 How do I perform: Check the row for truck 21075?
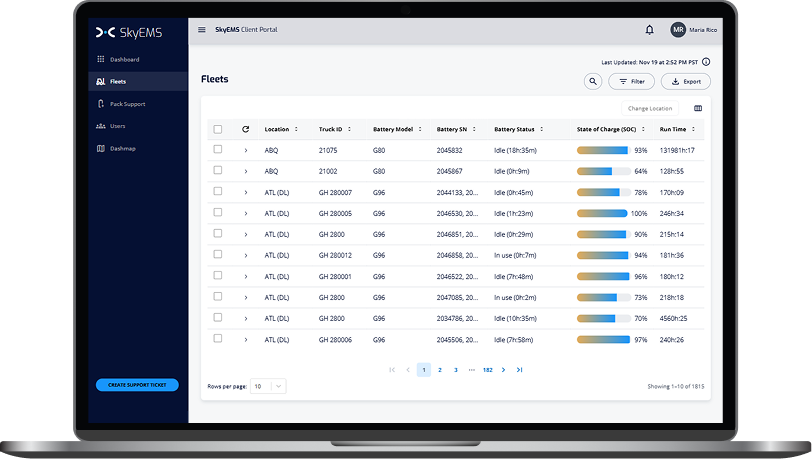218,150
